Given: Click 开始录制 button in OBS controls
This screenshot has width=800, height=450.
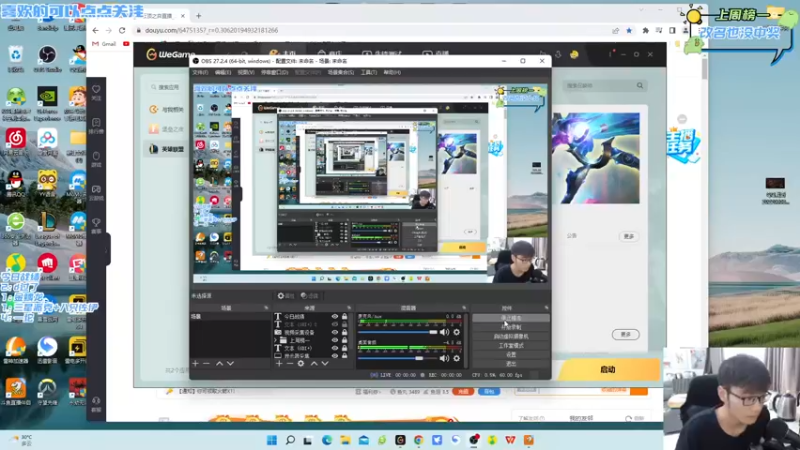Looking at the screenshot, I should (511, 327).
